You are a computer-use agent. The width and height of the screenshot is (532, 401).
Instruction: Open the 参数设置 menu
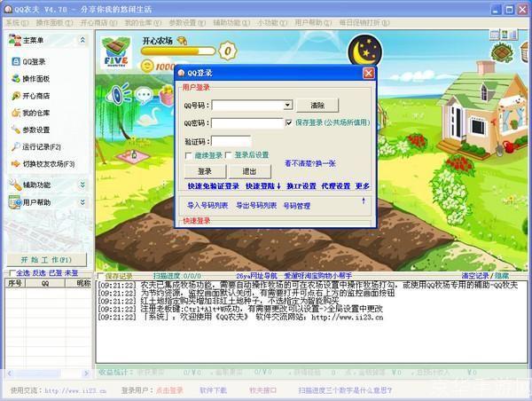click(187, 23)
